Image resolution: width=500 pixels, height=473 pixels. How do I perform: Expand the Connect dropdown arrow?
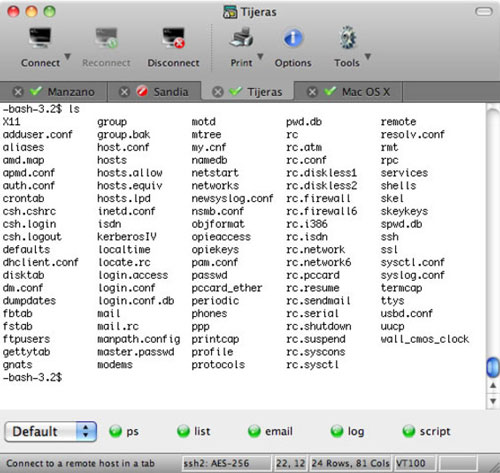coord(67,56)
